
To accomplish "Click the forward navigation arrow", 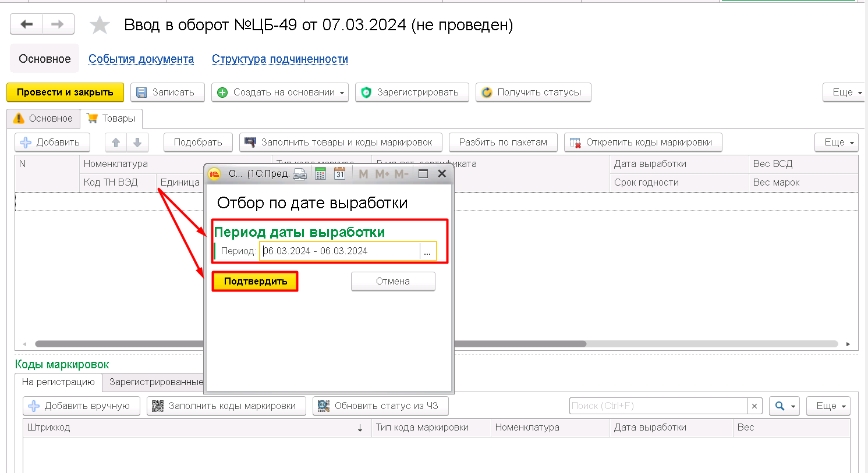I will tap(58, 24).
